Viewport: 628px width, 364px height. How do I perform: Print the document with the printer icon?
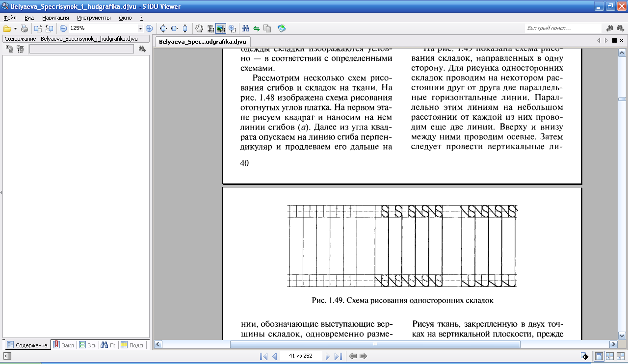(x=24, y=28)
